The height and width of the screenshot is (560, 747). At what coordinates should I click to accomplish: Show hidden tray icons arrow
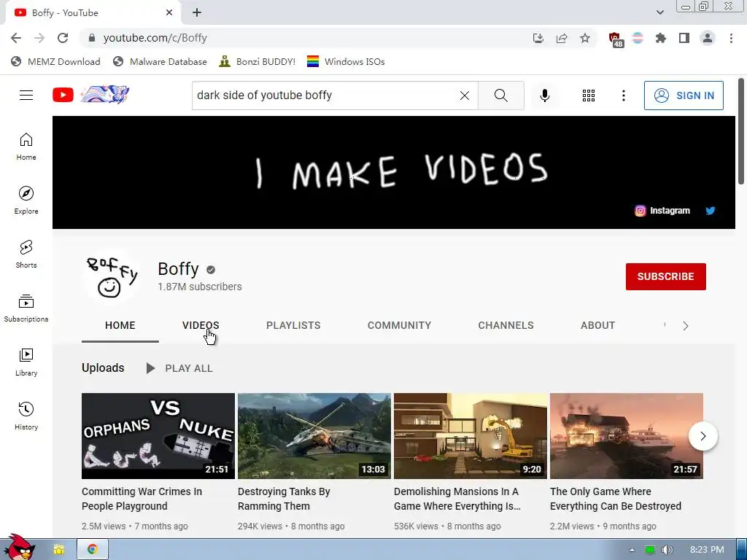click(632, 550)
